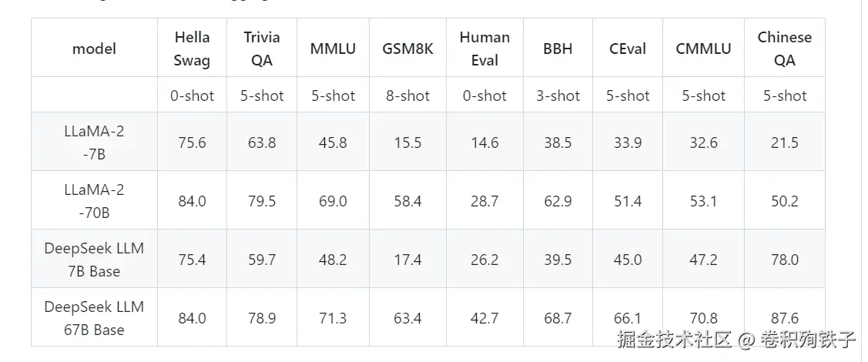The width and height of the screenshot is (868, 362).
Task: Select the CMMLU column header
Action: (703, 49)
